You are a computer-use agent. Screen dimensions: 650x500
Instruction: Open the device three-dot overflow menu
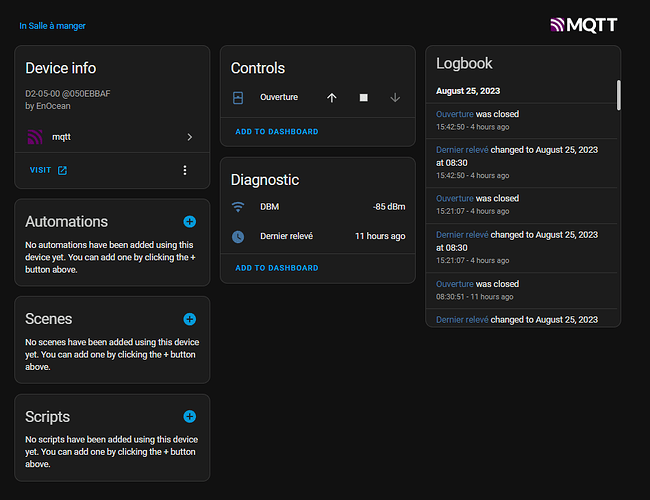(184, 170)
